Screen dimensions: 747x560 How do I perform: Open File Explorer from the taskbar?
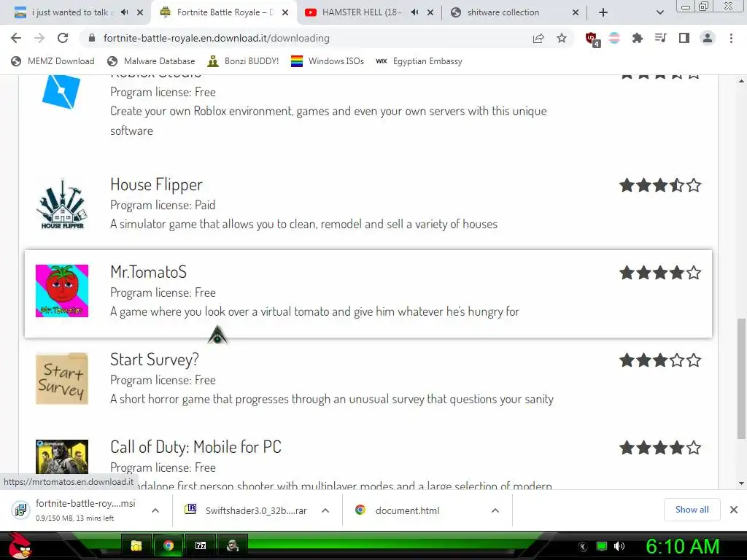(136, 545)
